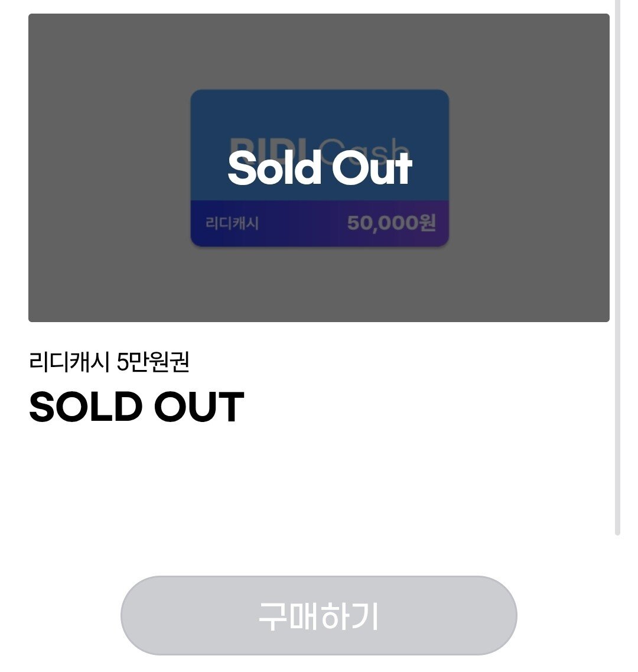This screenshot has width=638, height=672.
Task: Open the product image of the 리디캐시 card
Action: pyautogui.click(x=319, y=165)
